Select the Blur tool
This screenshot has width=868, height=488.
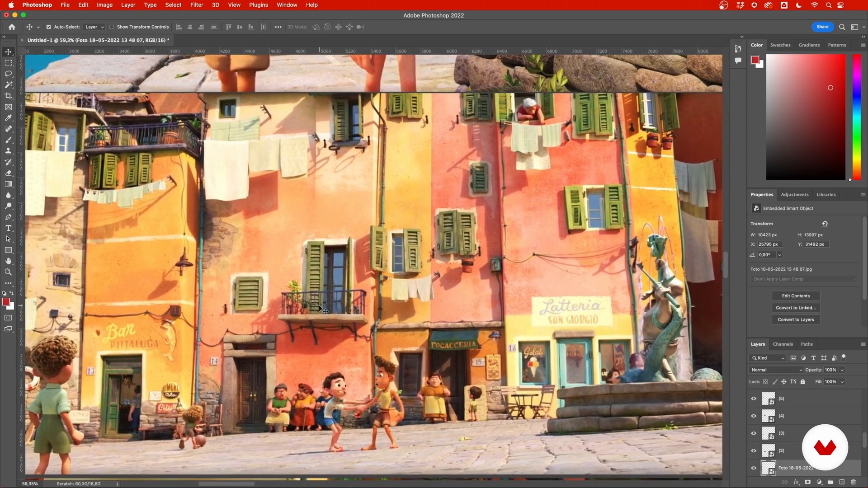8,195
